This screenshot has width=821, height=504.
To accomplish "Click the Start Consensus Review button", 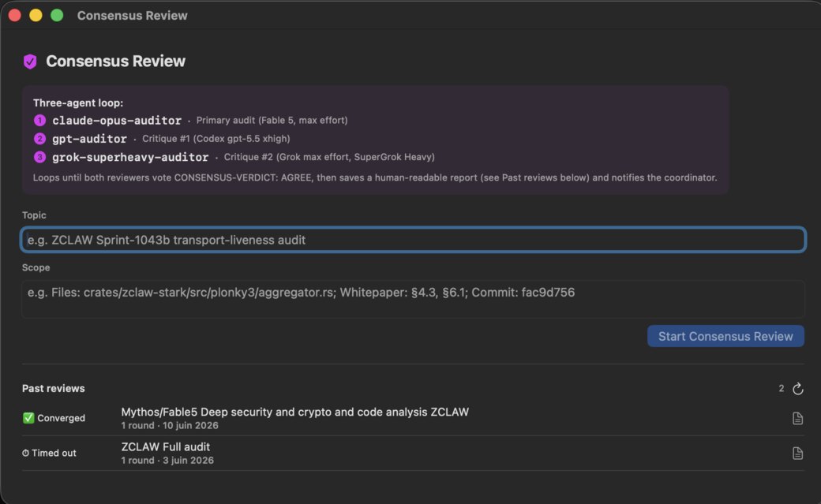I will (725, 336).
